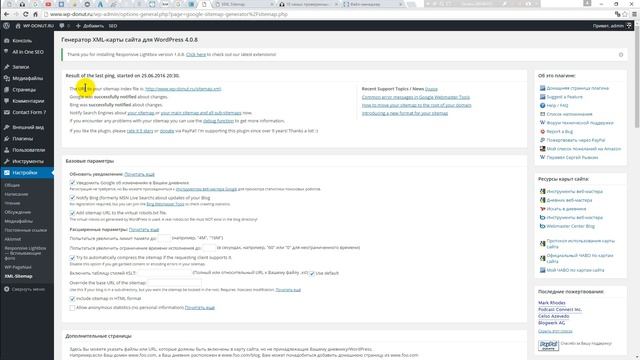Click the Report a Bug icon
Screen dimensions: 640x360
(x=542, y=131)
